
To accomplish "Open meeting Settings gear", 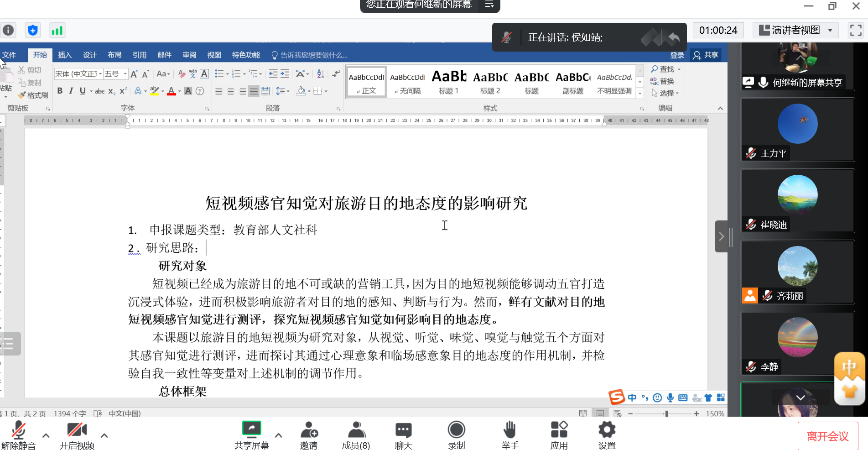I will click(x=607, y=430).
